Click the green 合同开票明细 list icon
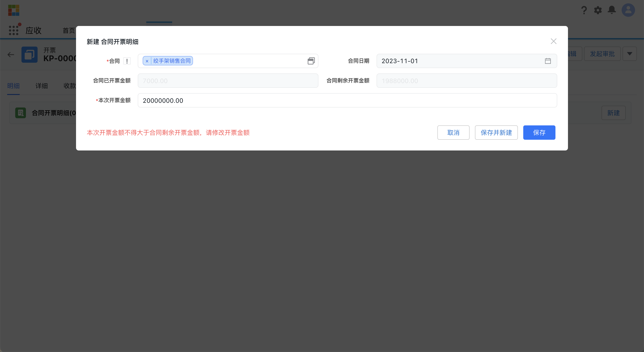This screenshot has height=352, width=644. coord(21,113)
